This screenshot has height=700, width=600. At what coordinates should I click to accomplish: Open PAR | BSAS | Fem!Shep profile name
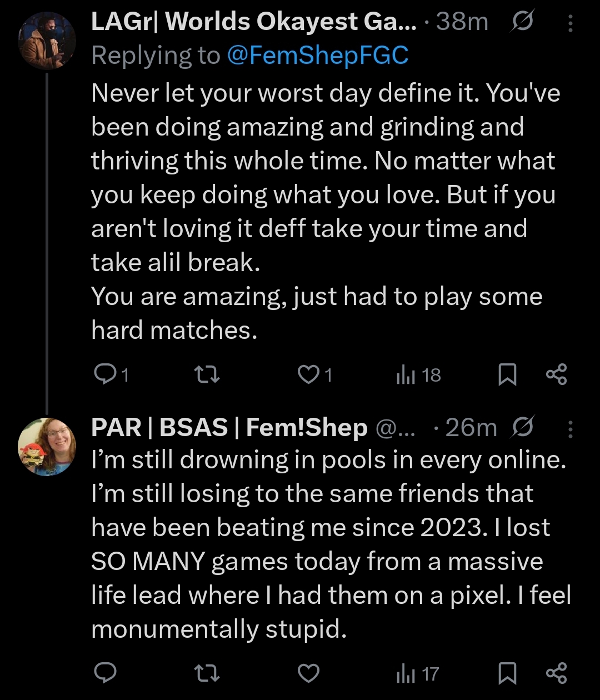[x=229, y=428]
